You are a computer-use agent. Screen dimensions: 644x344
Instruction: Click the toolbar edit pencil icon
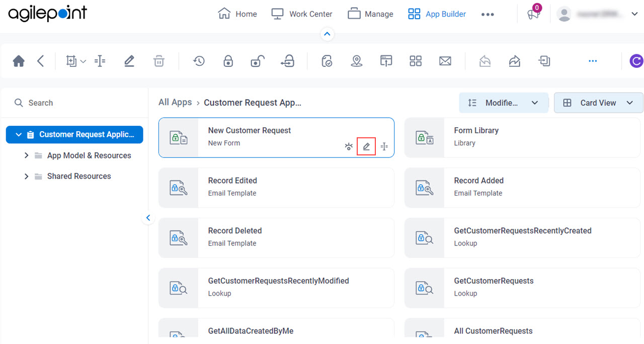click(129, 61)
